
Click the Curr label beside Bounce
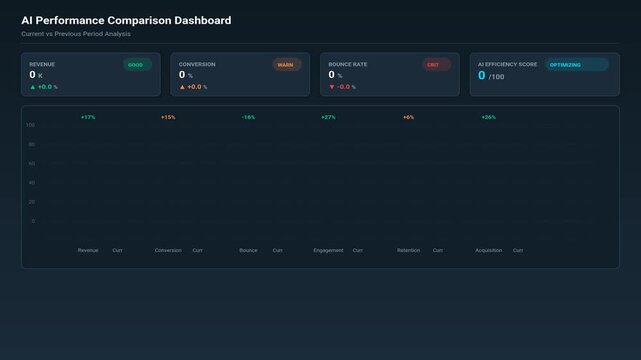tap(278, 250)
